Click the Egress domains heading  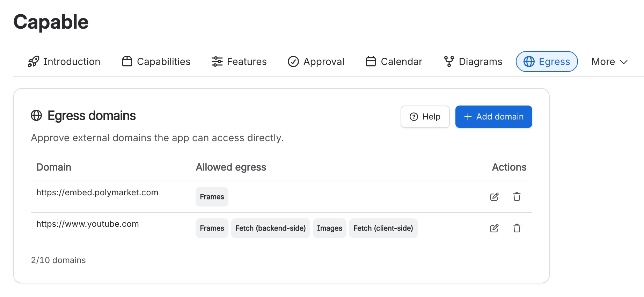pos(92,116)
